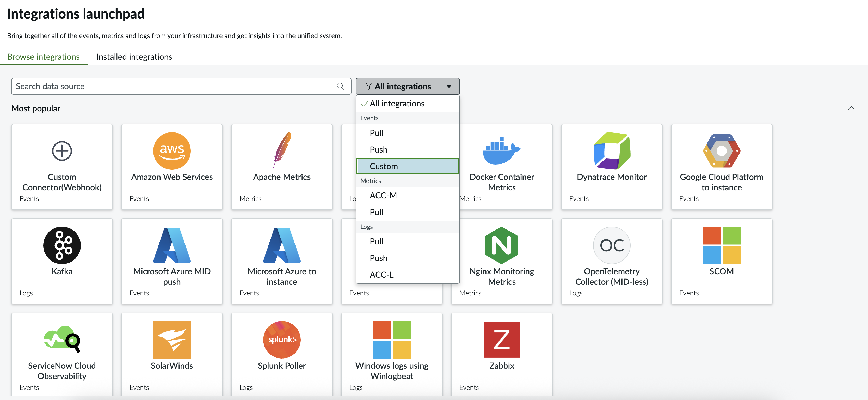Filter by Push under Events
The image size is (868, 400).
(408, 150)
